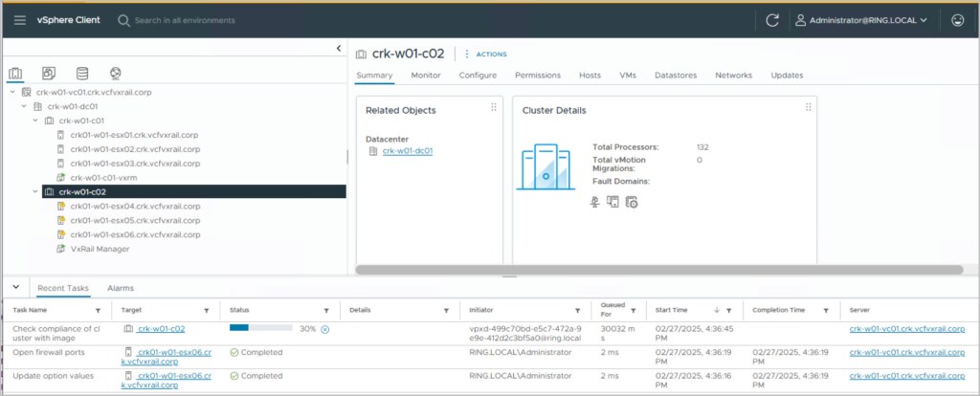Switch to Hosts and Clusters inventory view
This screenshot has width=980, height=396.
point(15,73)
